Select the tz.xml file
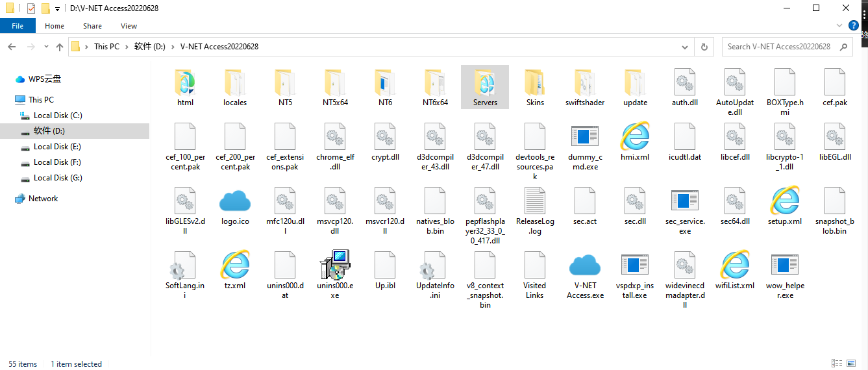868x370 pixels. tap(235, 269)
